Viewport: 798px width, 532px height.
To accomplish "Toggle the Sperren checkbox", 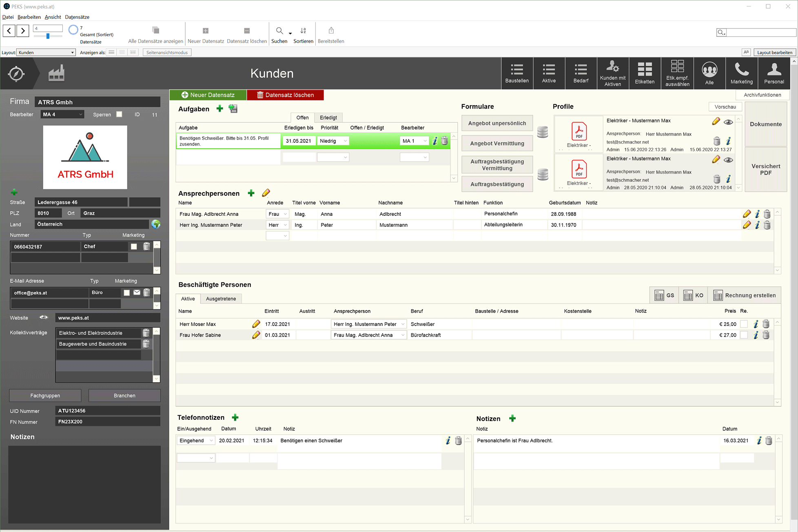I will pyautogui.click(x=119, y=114).
